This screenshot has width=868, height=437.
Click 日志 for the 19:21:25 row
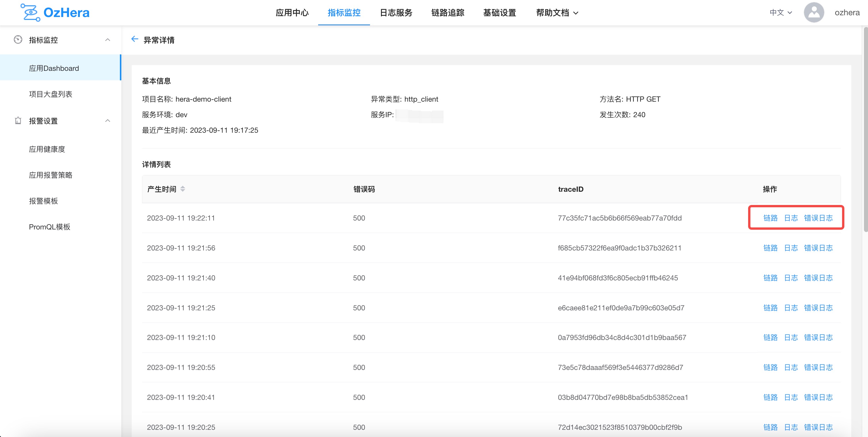click(791, 308)
